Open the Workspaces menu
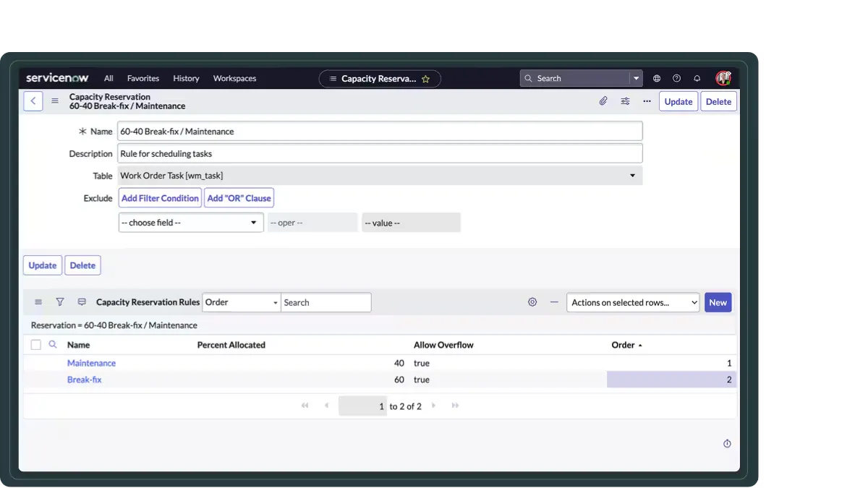868x488 pixels. [x=234, y=78]
